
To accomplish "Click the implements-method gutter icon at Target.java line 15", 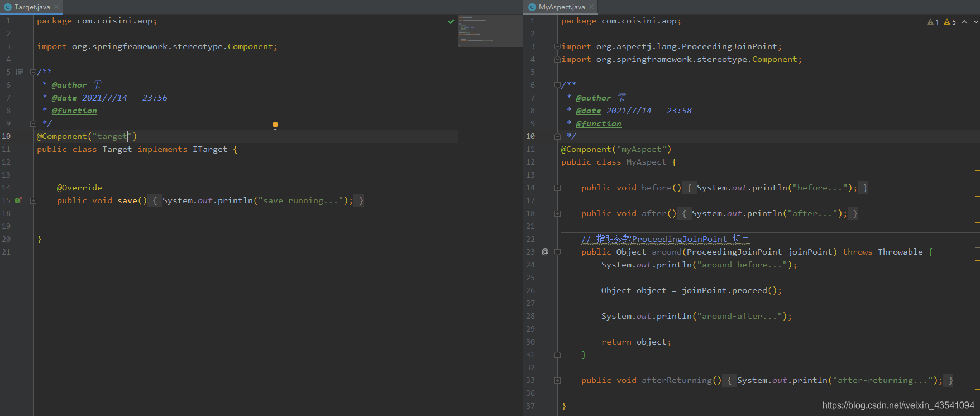I will pyautogui.click(x=18, y=200).
